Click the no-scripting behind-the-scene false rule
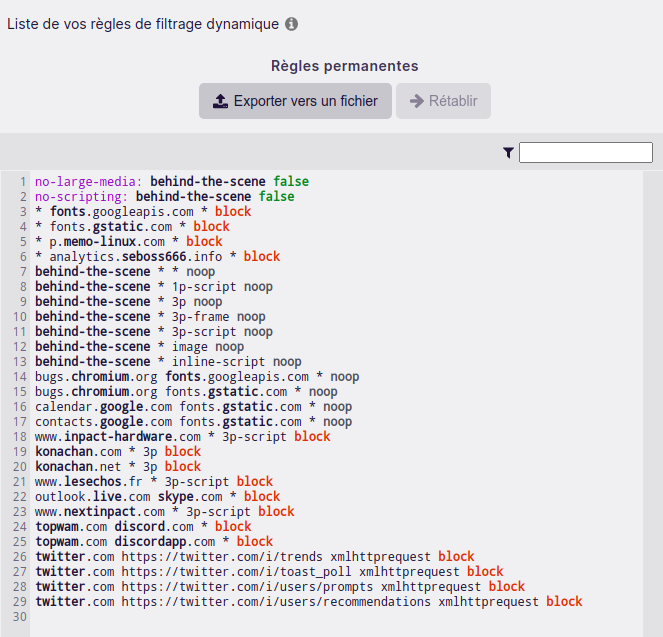 (164, 197)
